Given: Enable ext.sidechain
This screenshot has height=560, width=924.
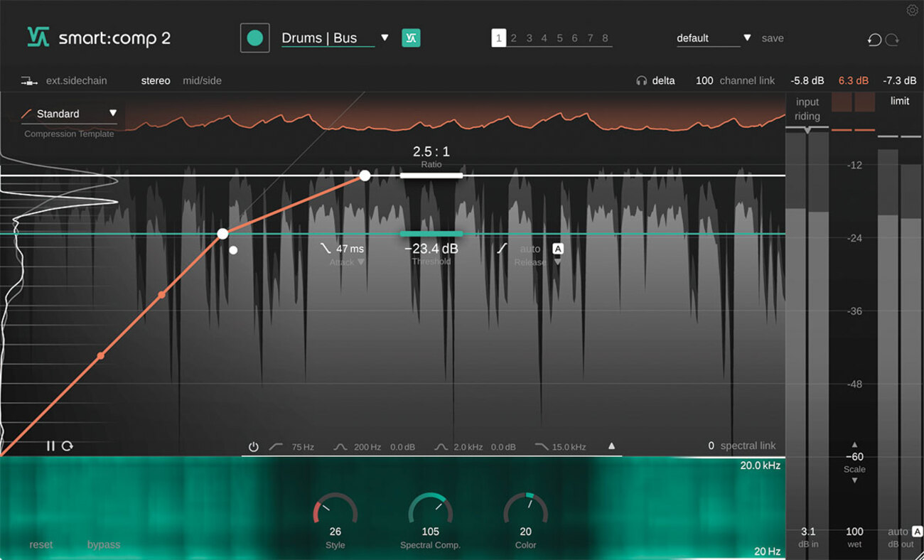Looking at the screenshot, I should pyautogui.click(x=77, y=81).
